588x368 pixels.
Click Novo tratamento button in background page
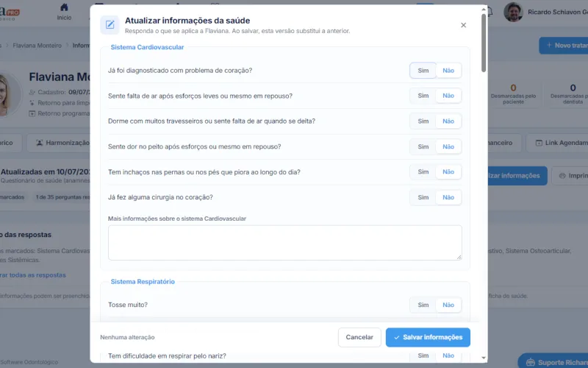(564, 46)
